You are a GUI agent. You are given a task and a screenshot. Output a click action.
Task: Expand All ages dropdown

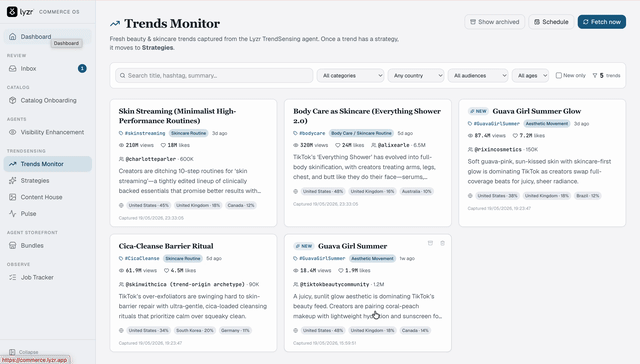530,75
